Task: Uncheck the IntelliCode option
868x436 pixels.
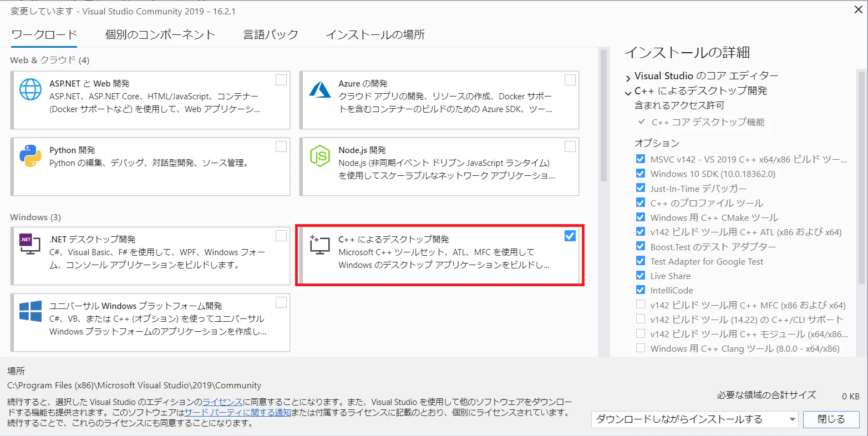Action: pos(641,290)
